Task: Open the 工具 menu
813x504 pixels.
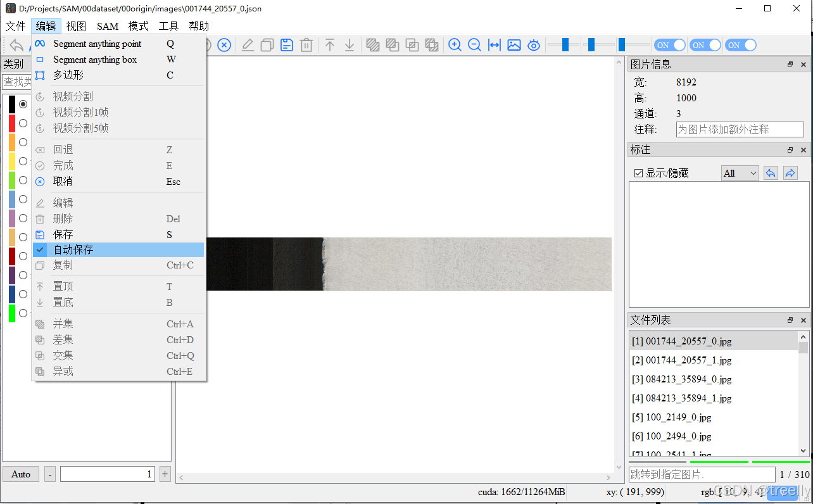Action: (x=168, y=26)
